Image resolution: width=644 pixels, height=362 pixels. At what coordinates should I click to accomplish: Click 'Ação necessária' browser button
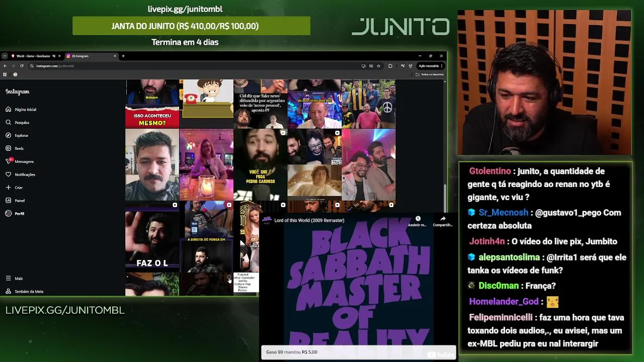click(x=431, y=66)
